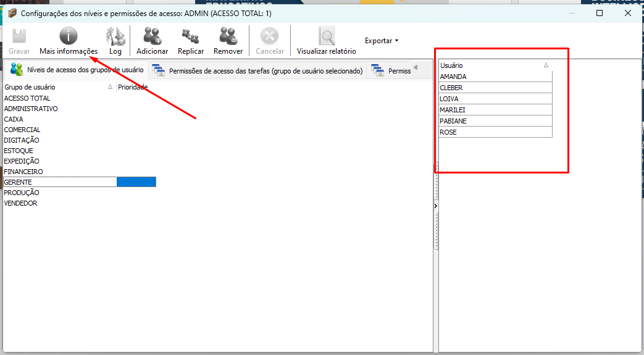This screenshot has width=644, height=355.
Task: Close the configuration window
Action: click(x=627, y=13)
